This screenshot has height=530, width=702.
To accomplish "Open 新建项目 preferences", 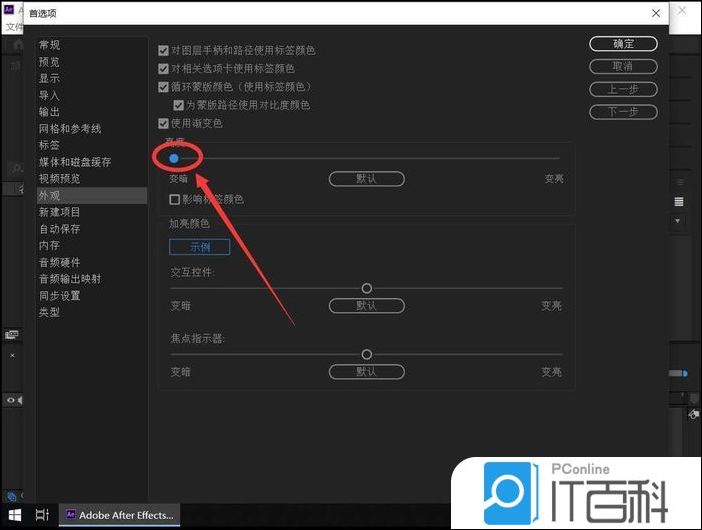I will [x=60, y=212].
